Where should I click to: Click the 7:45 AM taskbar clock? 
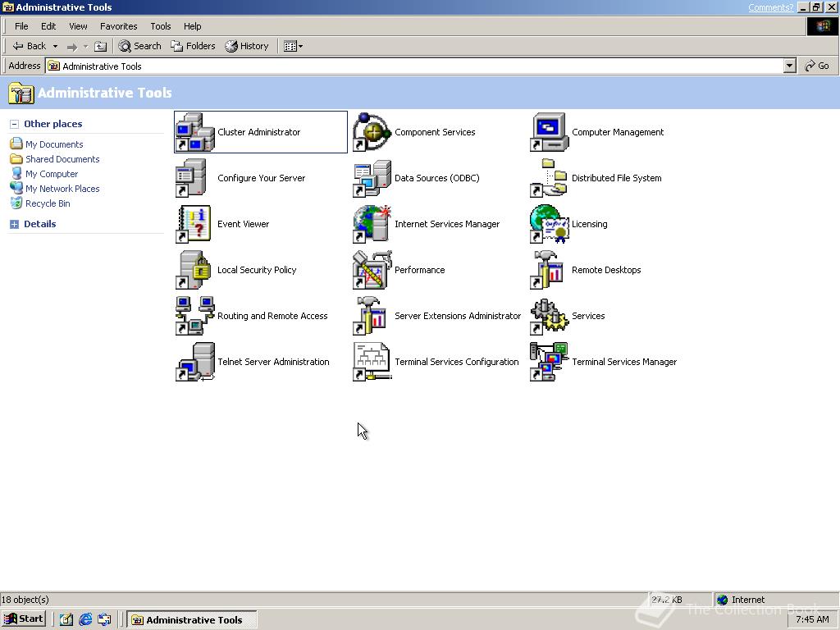(812, 619)
